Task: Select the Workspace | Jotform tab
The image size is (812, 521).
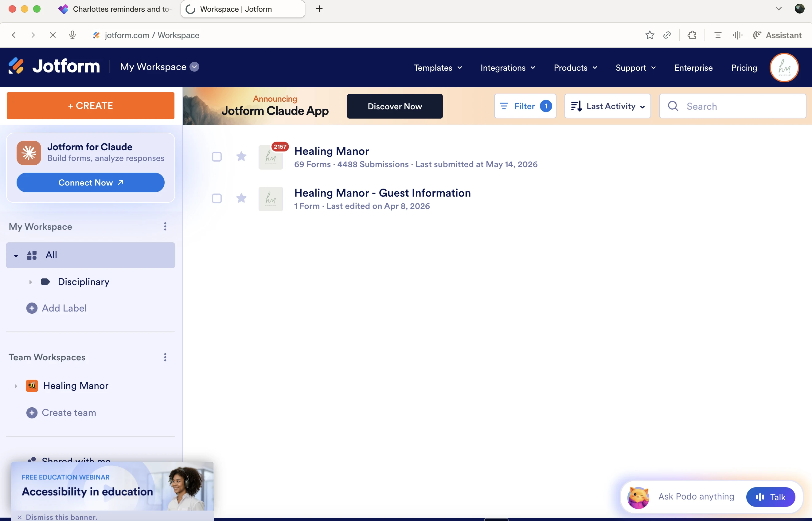Action: pos(243,9)
